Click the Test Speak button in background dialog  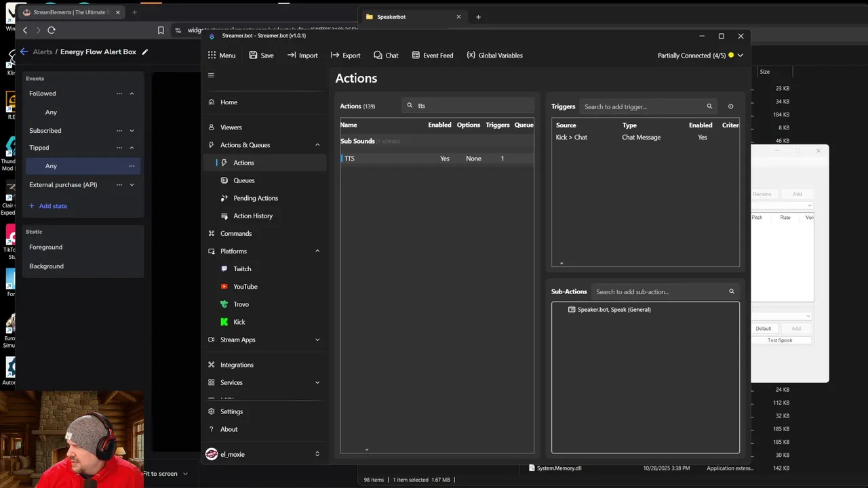780,340
